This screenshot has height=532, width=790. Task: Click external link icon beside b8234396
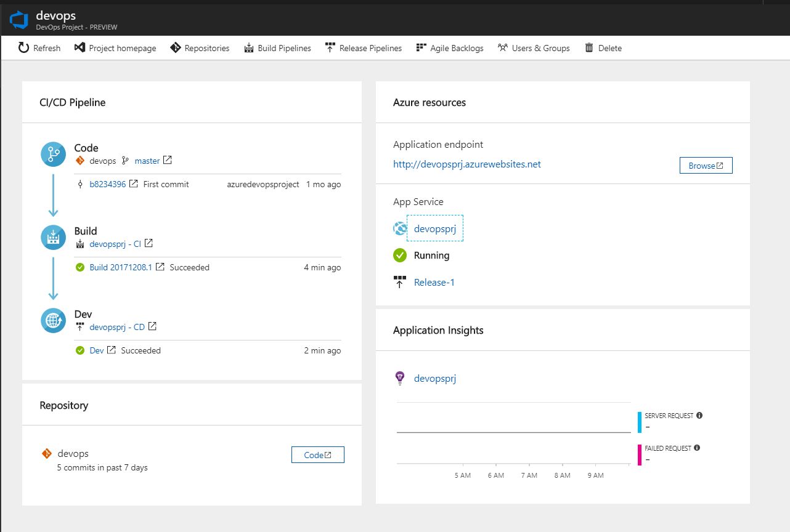(134, 183)
